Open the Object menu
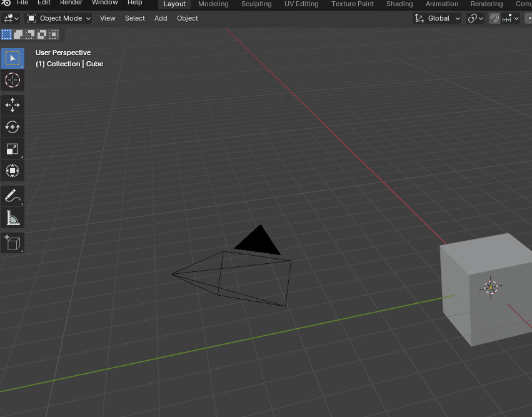Screen dimensions: 532x417 pos(188,18)
